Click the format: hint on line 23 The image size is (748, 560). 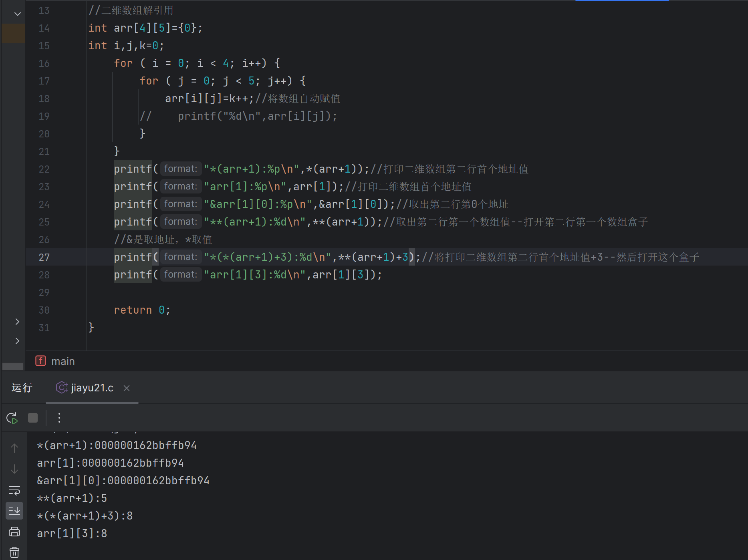click(x=181, y=186)
